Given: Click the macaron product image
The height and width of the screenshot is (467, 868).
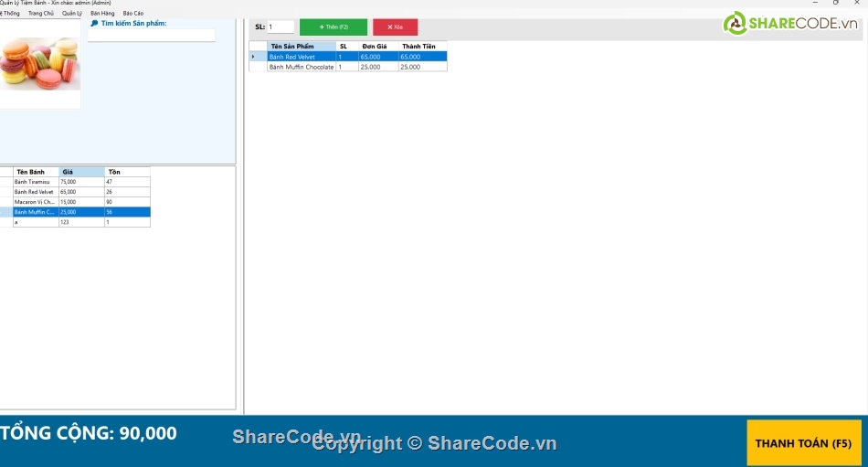Looking at the screenshot, I should 40,63.
